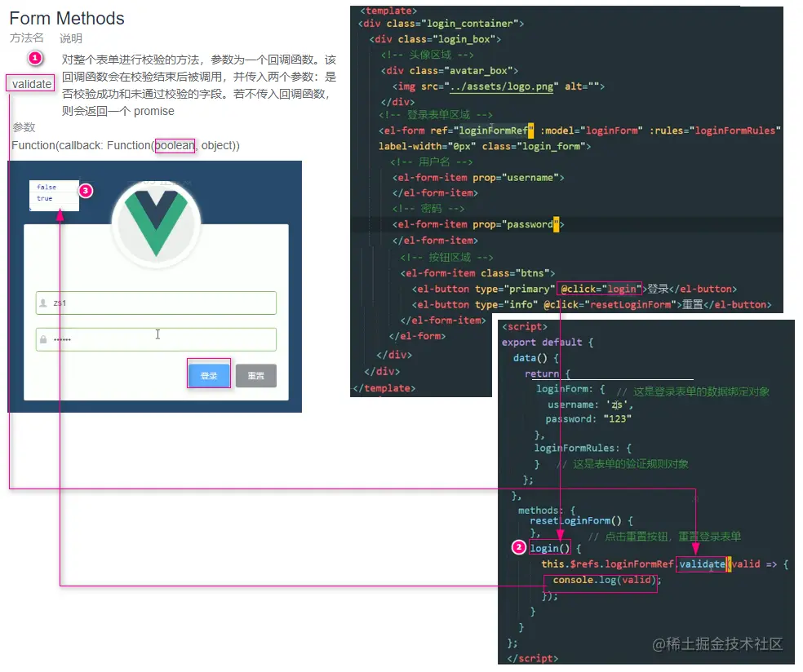The image size is (803, 672).
Task: Click the 头像区域 comment line
Action: pyautogui.click(x=427, y=55)
